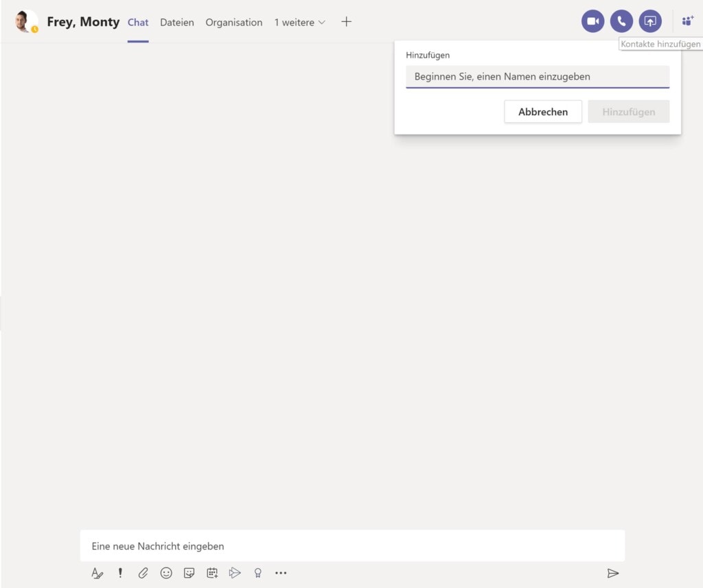Click the screen sharing icon
This screenshot has width=703, height=588.
tap(650, 21)
